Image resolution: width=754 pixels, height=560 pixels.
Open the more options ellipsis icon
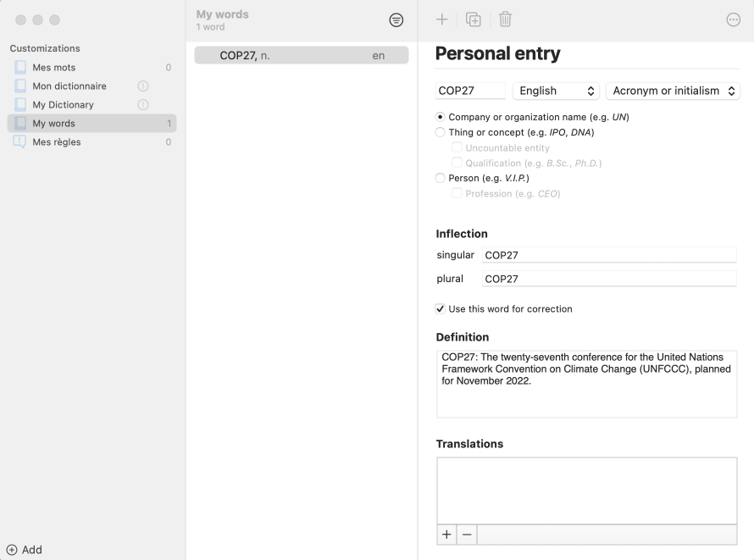[x=733, y=19]
